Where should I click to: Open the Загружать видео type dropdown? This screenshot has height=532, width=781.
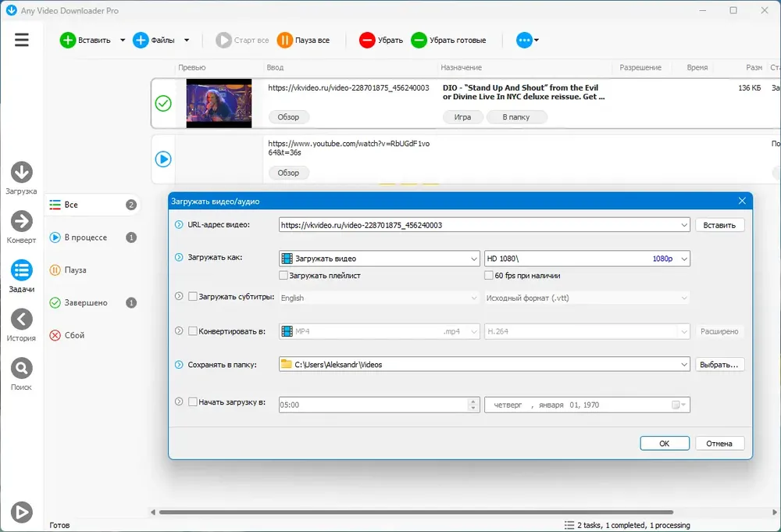pyautogui.click(x=379, y=259)
